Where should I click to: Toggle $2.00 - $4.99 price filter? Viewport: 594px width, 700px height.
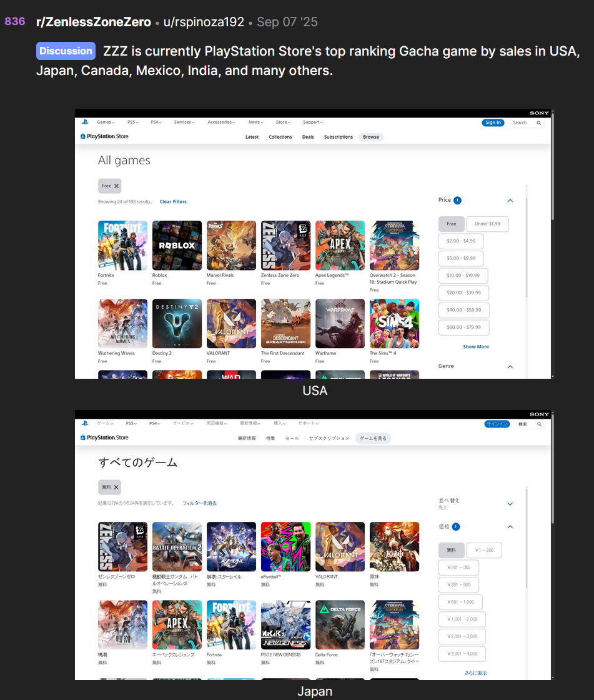(461, 241)
